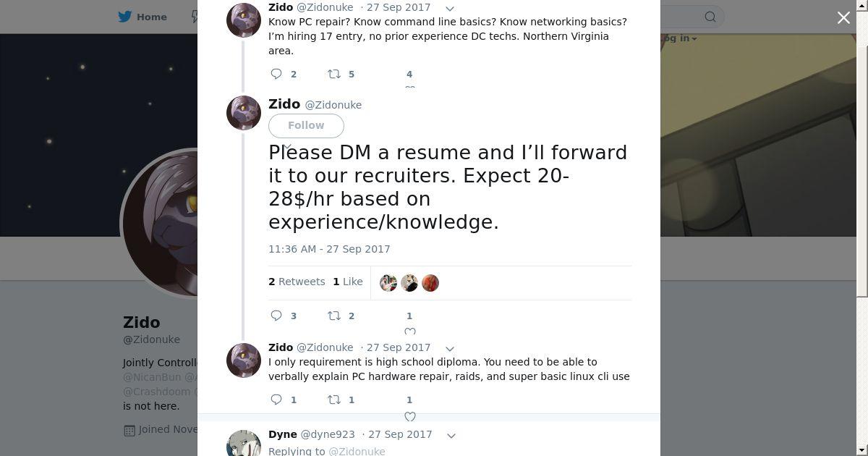The height and width of the screenshot is (456, 868).
Task: Close the tweet overlay with the X
Action: click(x=843, y=18)
